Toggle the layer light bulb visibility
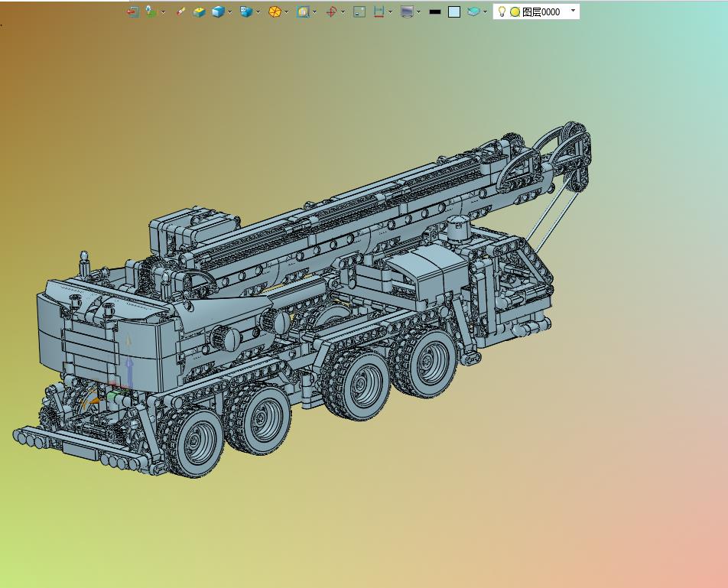This screenshot has width=728, height=588. (x=502, y=11)
